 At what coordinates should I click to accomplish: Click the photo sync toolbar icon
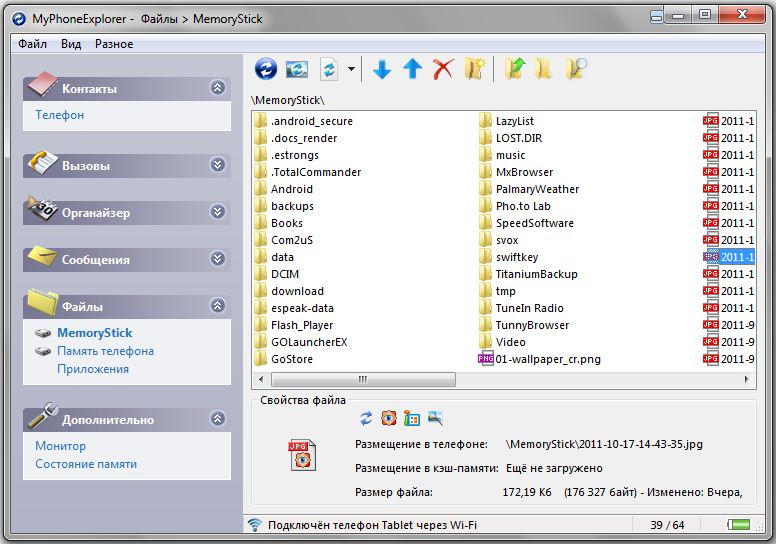(x=297, y=69)
